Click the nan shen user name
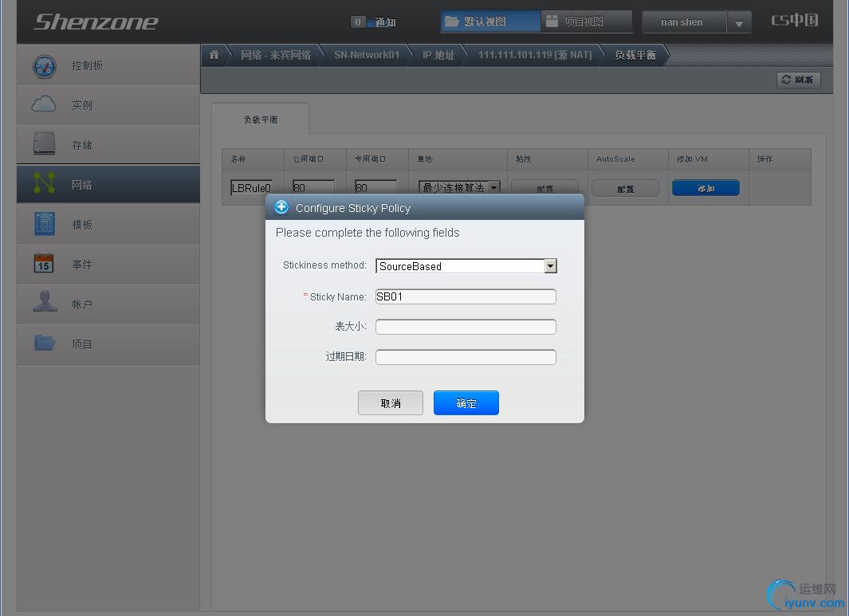849x616 pixels. click(x=682, y=22)
